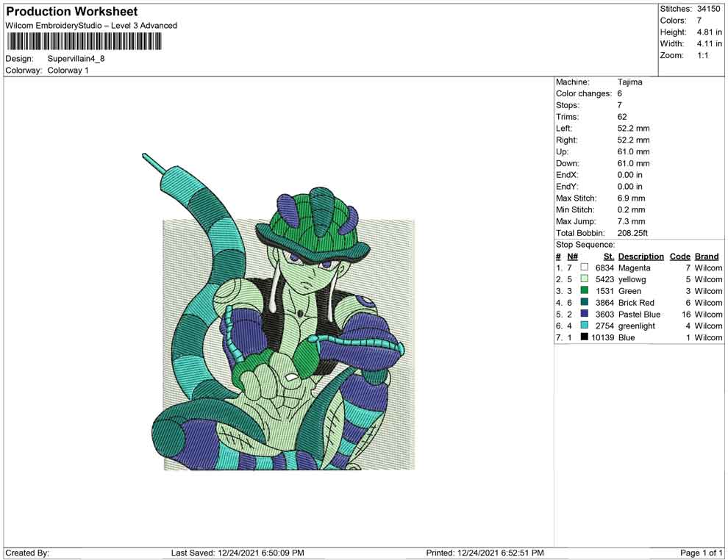728x560 pixels.
Task: Click the "Page 1 of 1" footer text
Action: click(x=702, y=553)
